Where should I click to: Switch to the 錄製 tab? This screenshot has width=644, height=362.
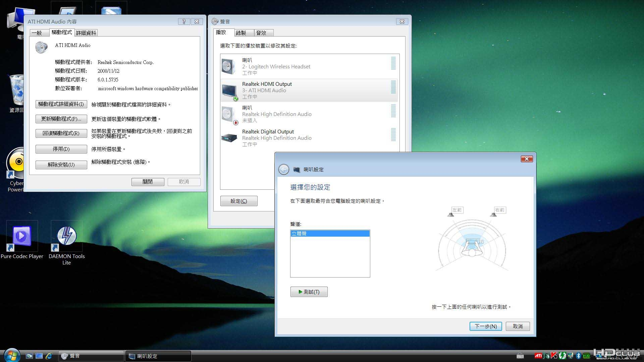[x=241, y=33]
